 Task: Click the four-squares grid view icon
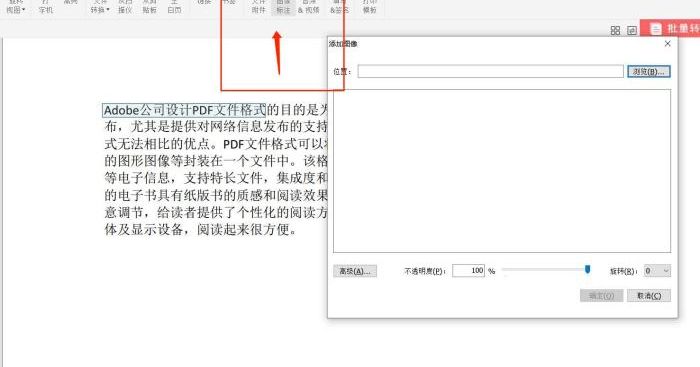pos(615,30)
